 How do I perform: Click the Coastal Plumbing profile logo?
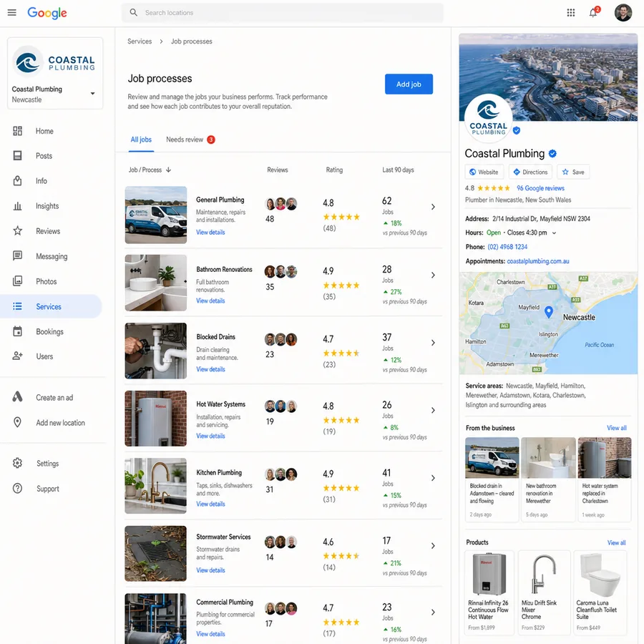click(x=488, y=119)
